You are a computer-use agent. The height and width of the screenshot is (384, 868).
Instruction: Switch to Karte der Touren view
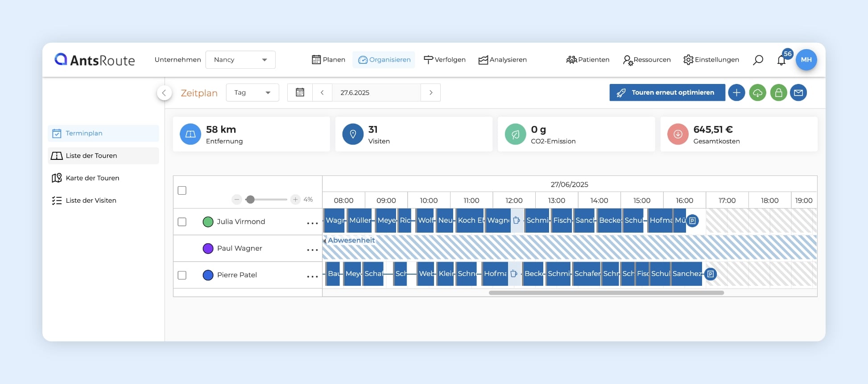click(92, 178)
